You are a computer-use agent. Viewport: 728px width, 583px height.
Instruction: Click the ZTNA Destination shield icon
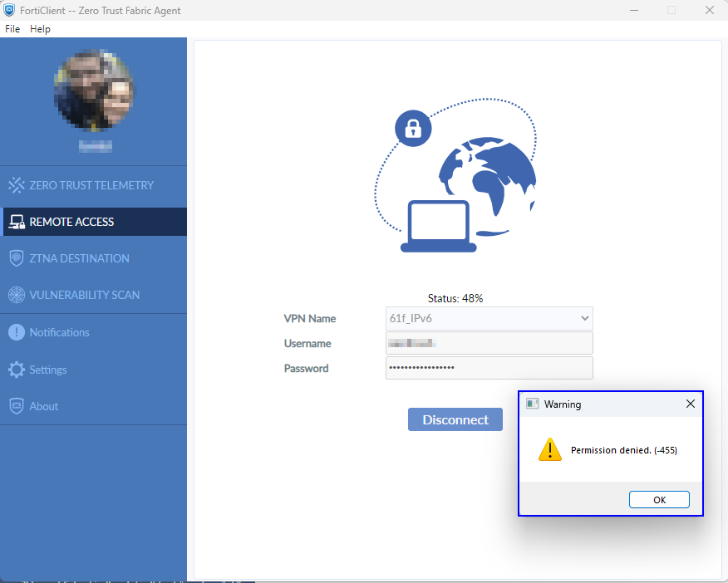click(17, 258)
